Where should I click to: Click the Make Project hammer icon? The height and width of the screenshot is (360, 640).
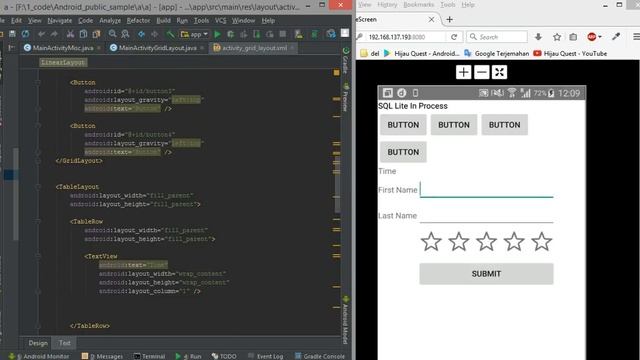click(x=171, y=34)
